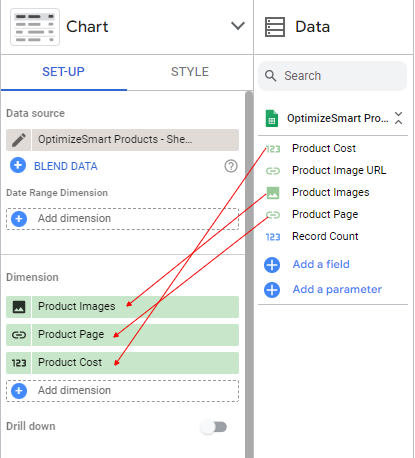Toggle the Drill down switch
Screen dimensions: 415x458
point(214,427)
